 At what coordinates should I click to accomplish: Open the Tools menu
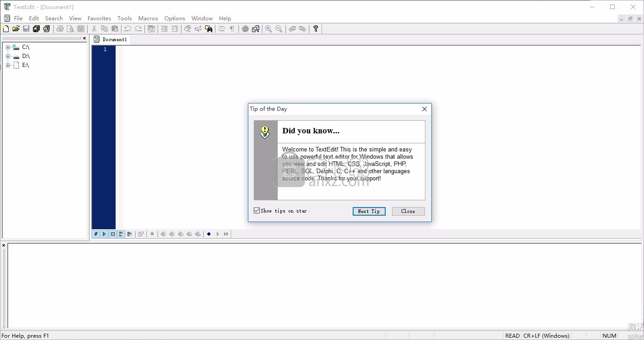pyautogui.click(x=125, y=19)
